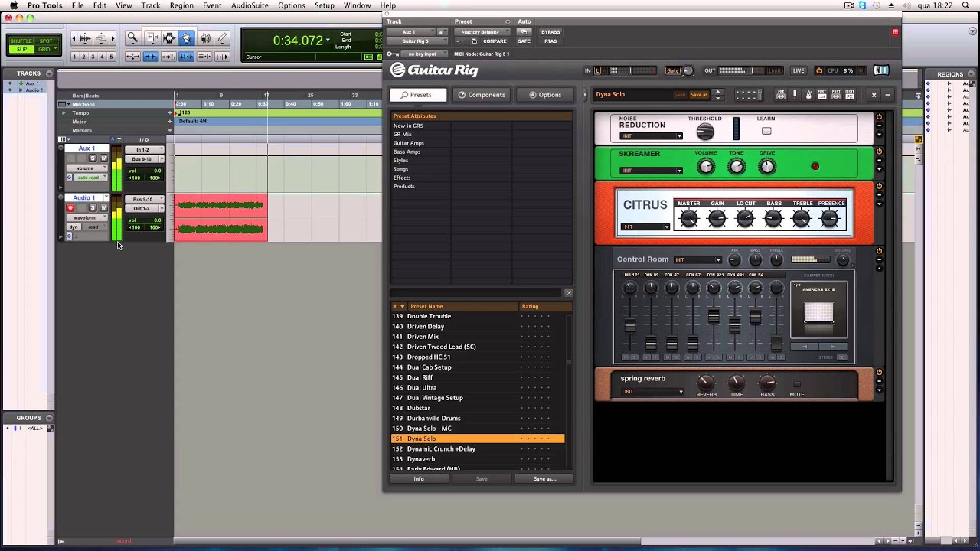The width and height of the screenshot is (980, 551).
Task: Open the Setup menu
Action: 324,5
